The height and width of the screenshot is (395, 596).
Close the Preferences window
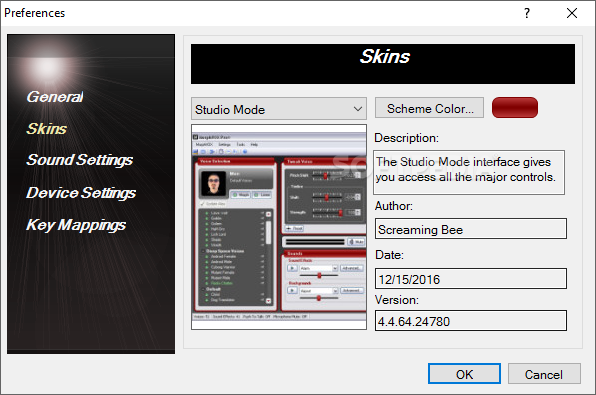pos(572,13)
